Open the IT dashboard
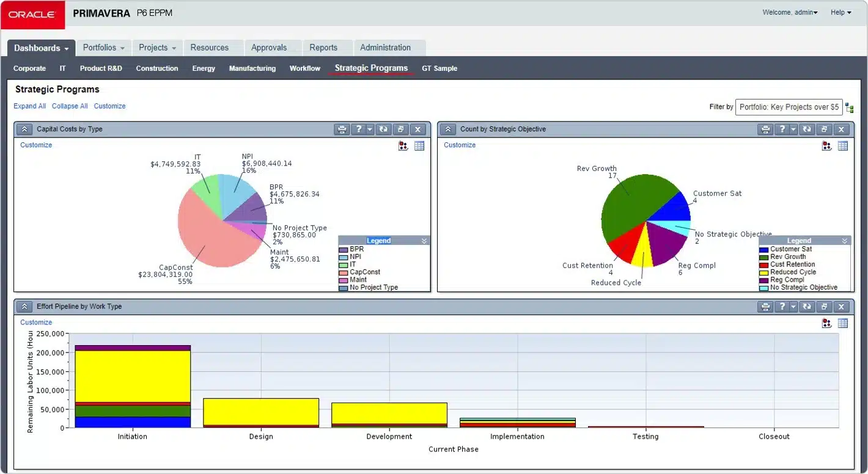The image size is (868, 474). (62, 68)
